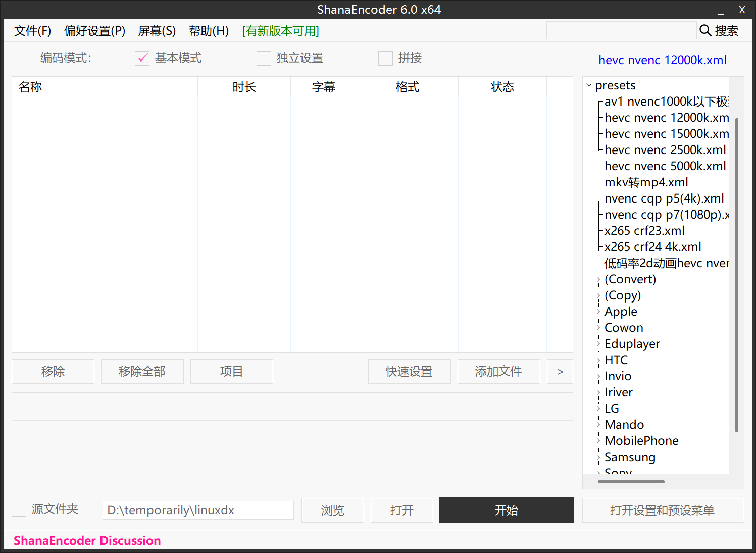The height and width of the screenshot is (553, 756).
Task: Start encoding with the 开始 button
Action: (507, 510)
